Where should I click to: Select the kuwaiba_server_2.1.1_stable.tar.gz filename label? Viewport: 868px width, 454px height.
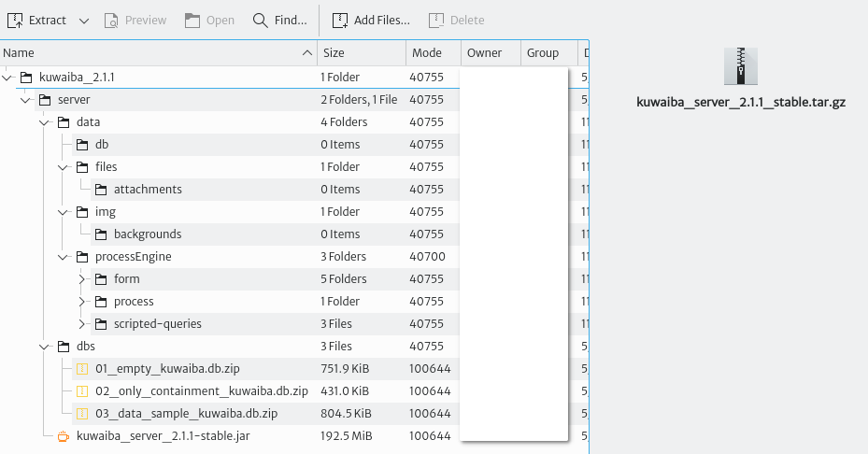pos(741,103)
